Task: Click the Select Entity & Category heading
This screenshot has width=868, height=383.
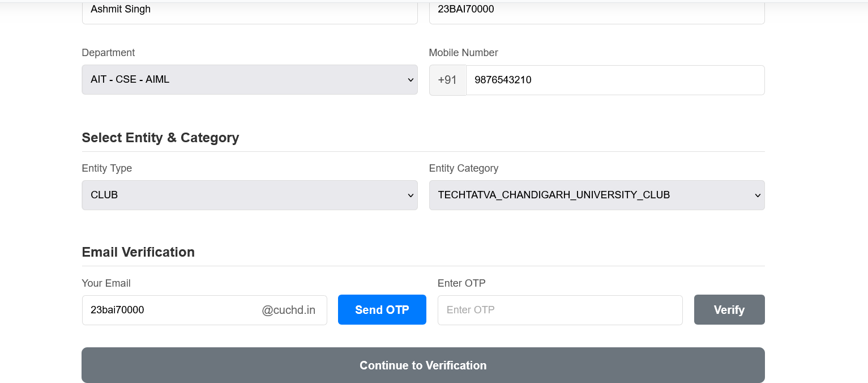Action: [x=160, y=137]
